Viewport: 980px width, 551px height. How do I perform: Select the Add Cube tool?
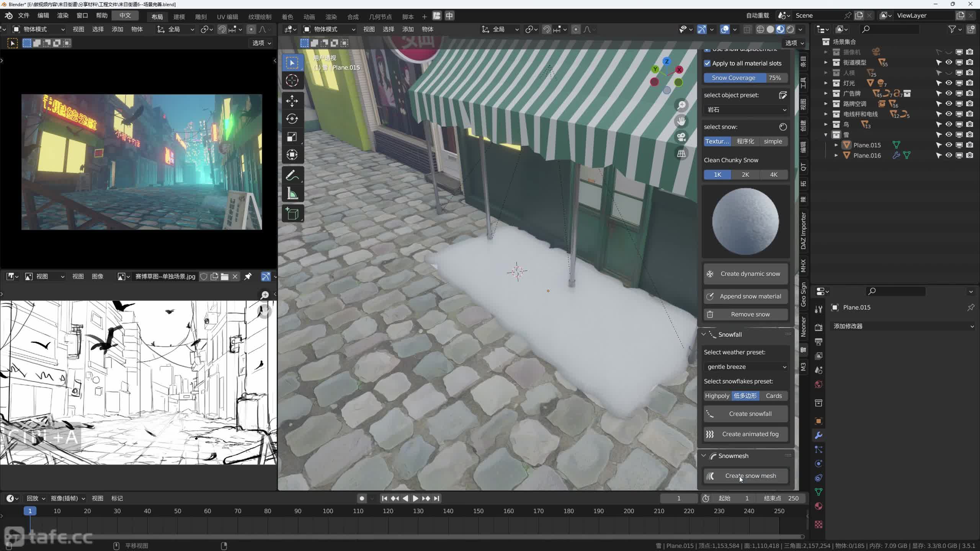click(292, 214)
